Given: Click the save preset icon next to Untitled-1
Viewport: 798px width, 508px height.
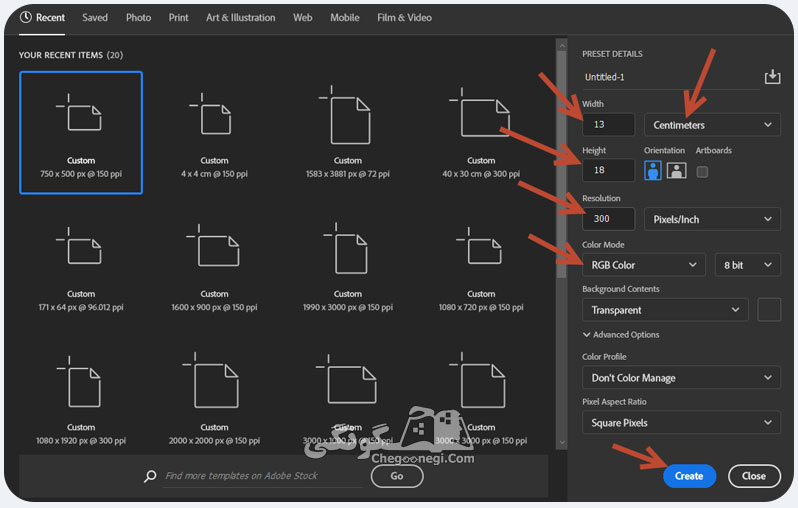Looking at the screenshot, I should (772, 77).
